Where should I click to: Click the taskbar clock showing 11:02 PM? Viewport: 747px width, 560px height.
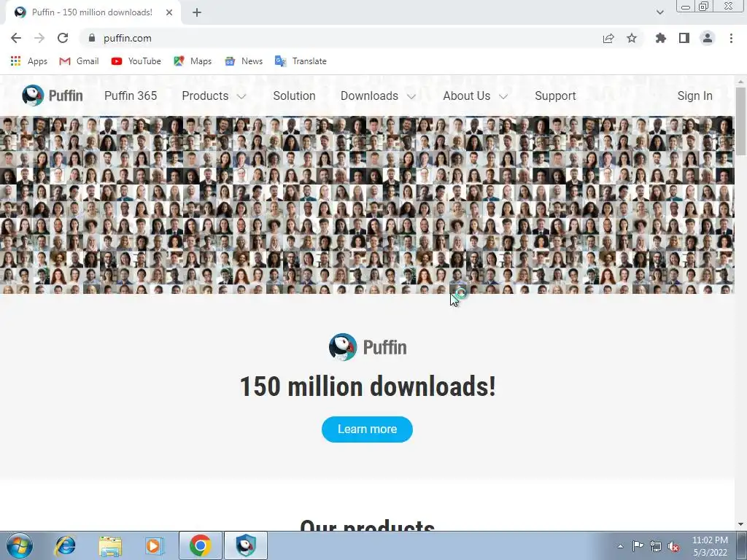[710, 545]
